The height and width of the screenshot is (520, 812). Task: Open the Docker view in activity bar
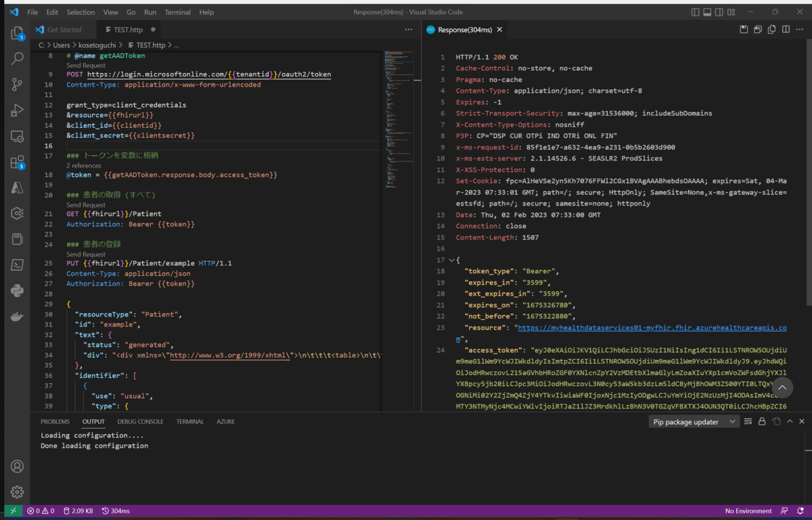click(x=17, y=316)
